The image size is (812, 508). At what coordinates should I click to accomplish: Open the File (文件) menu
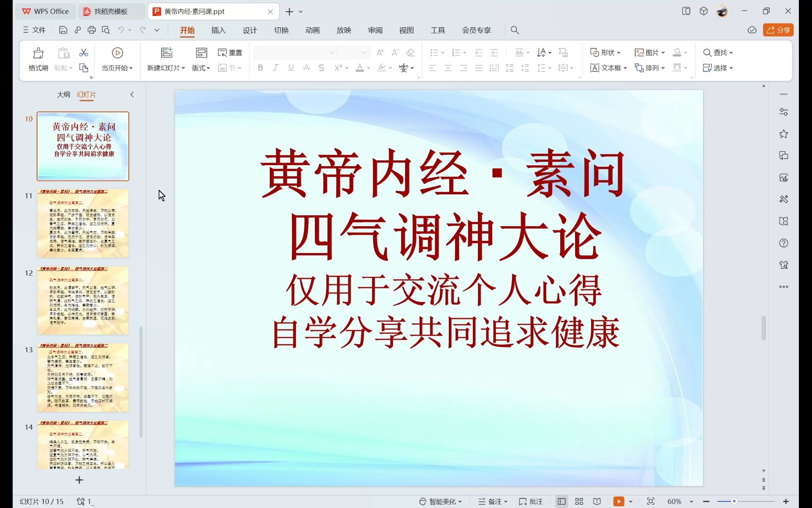click(x=34, y=30)
